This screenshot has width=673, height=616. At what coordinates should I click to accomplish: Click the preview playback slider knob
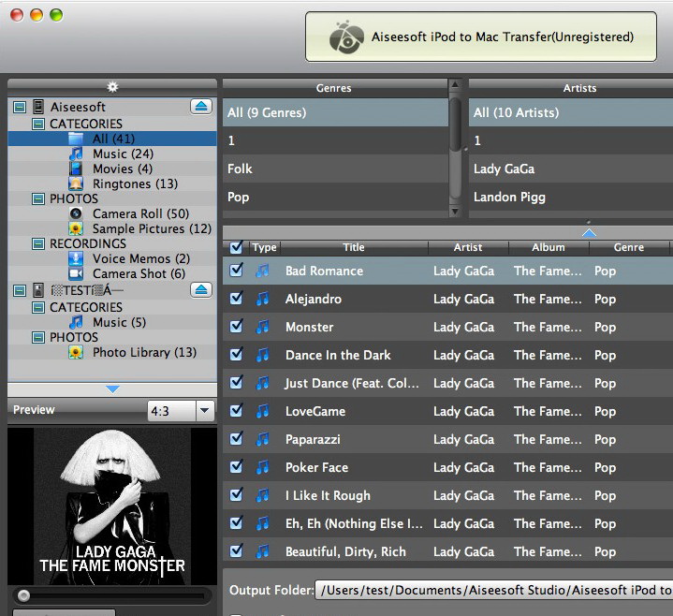coord(23,595)
